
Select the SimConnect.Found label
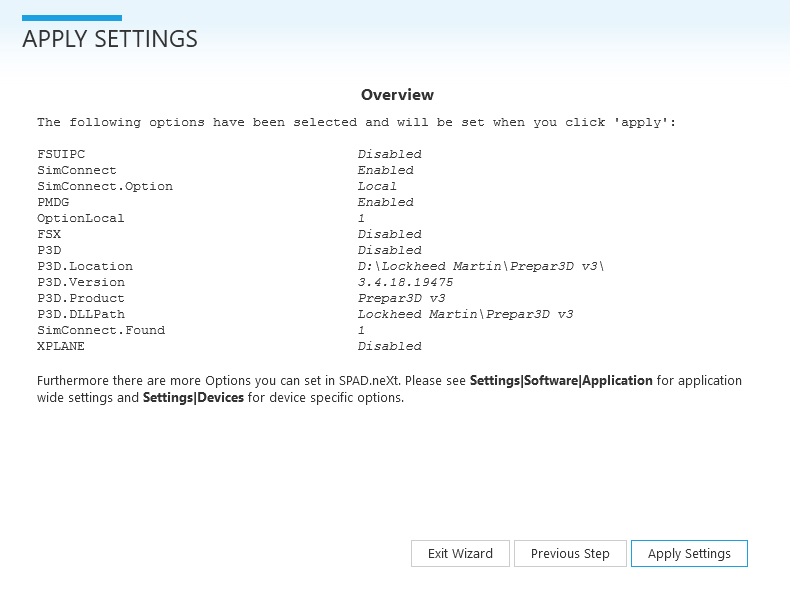point(101,330)
